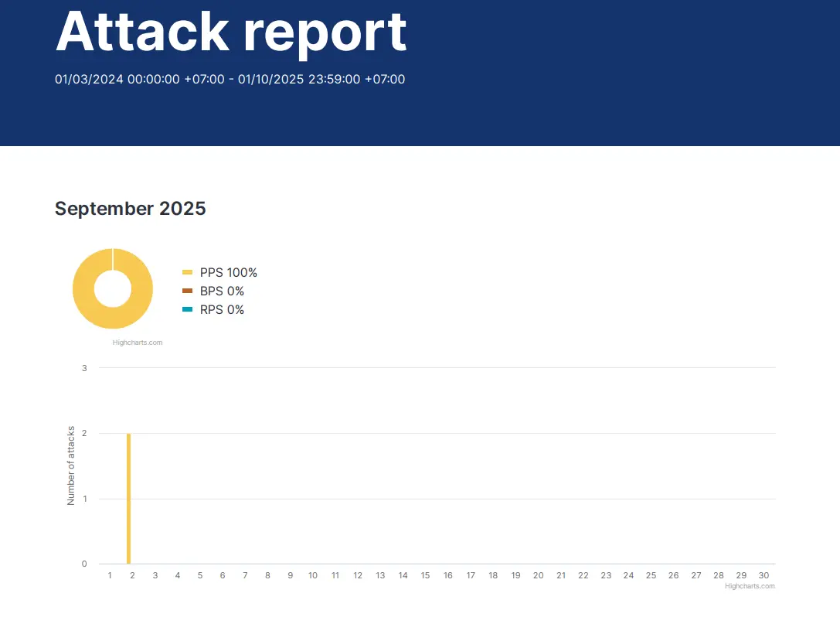Click day 9 on the x-axis
The image size is (840, 617).
290,575
